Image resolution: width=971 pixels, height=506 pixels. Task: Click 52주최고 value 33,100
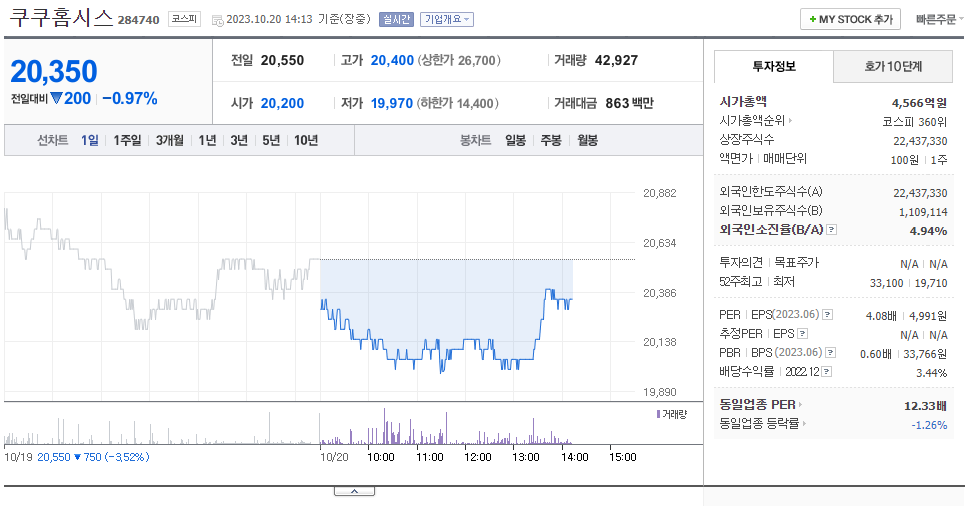pyautogui.click(x=886, y=283)
